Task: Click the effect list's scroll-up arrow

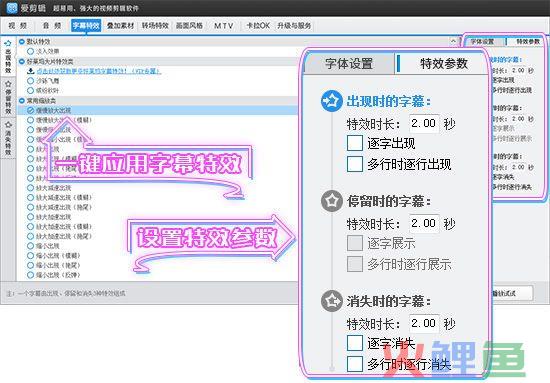Action: [453, 41]
